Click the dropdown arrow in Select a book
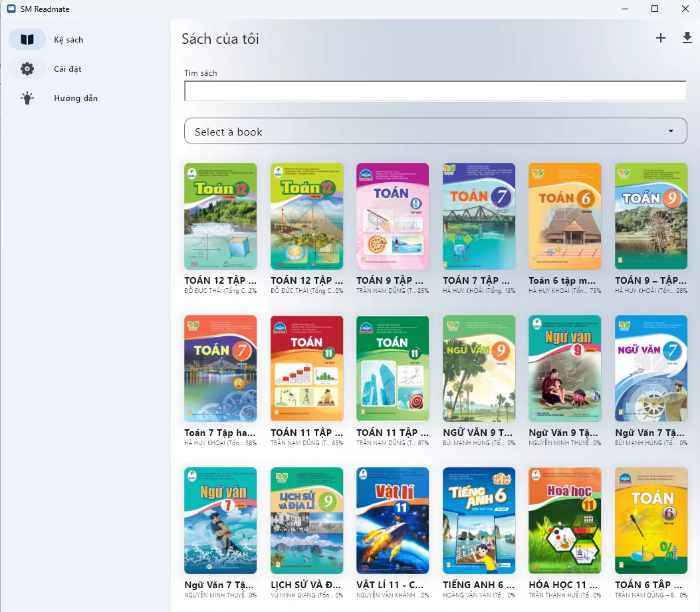The image size is (700, 612). (x=671, y=132)
